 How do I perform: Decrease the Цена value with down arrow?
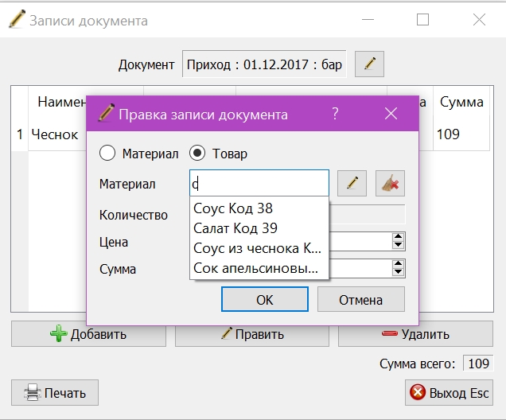click(x=399, y=245)
